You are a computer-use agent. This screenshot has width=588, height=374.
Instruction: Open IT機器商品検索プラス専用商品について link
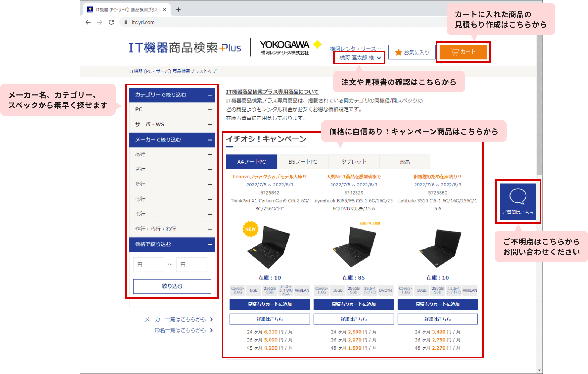click(x=272, y=92)
